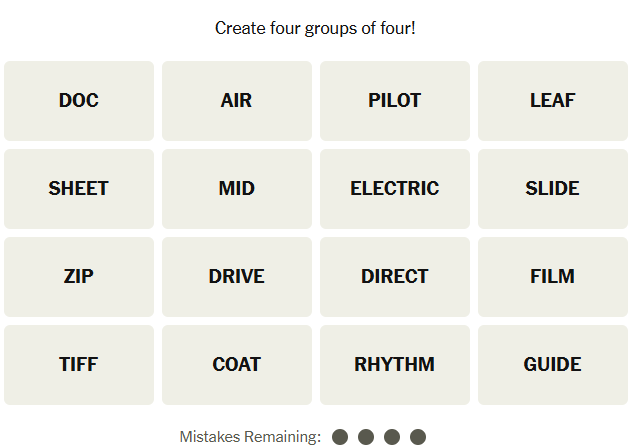Image resolution: width=632 pixels, height=448 pixels.
Task: Click the last mistakes remaining dot
Action: click(418, 437)
